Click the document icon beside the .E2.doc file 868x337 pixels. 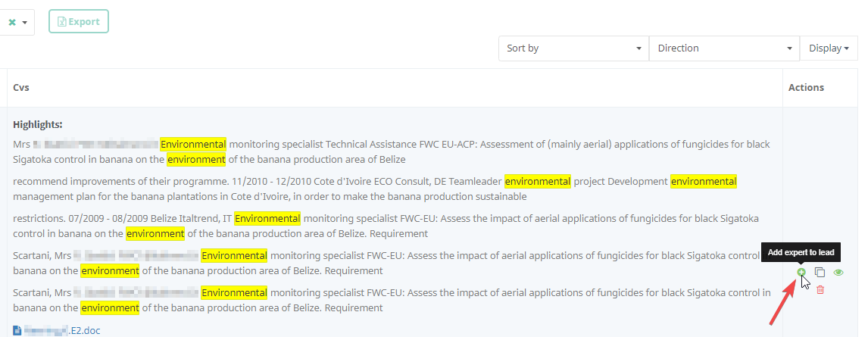click(17, 330)
